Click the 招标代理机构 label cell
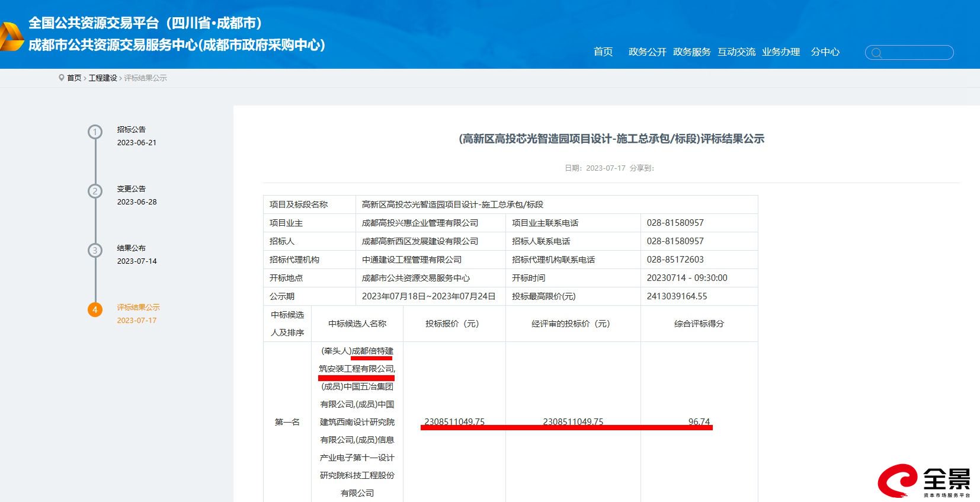Viewport: 980px width, 502px height. pyautogui.click(x=309, y=260)
